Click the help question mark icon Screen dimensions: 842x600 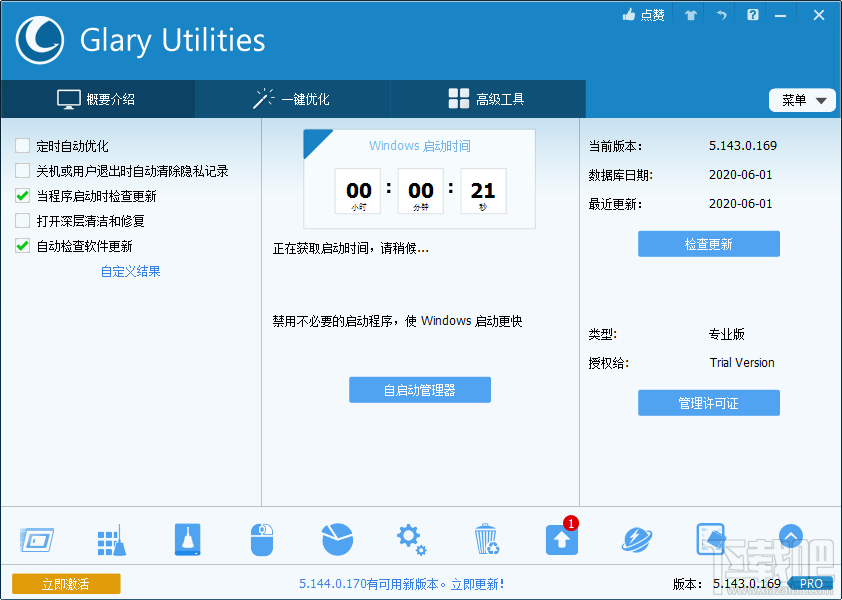point(752,15)
